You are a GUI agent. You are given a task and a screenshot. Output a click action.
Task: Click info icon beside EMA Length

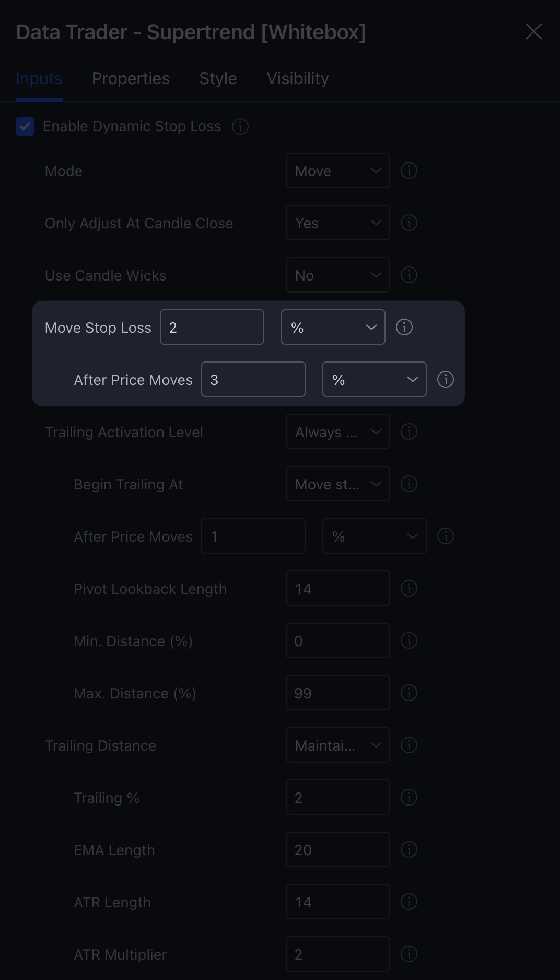409,849
